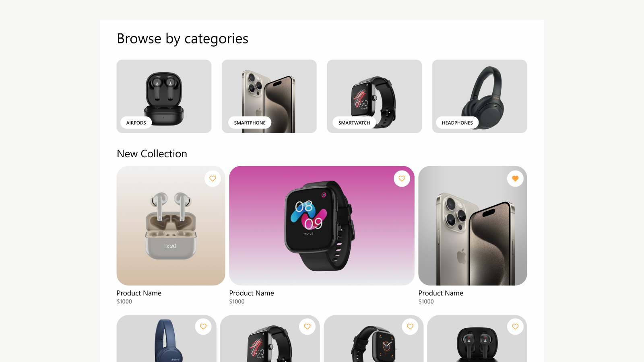View the boAt earbuds product image
Viewport: 644px width, 362px height.
tap(171, 226)
